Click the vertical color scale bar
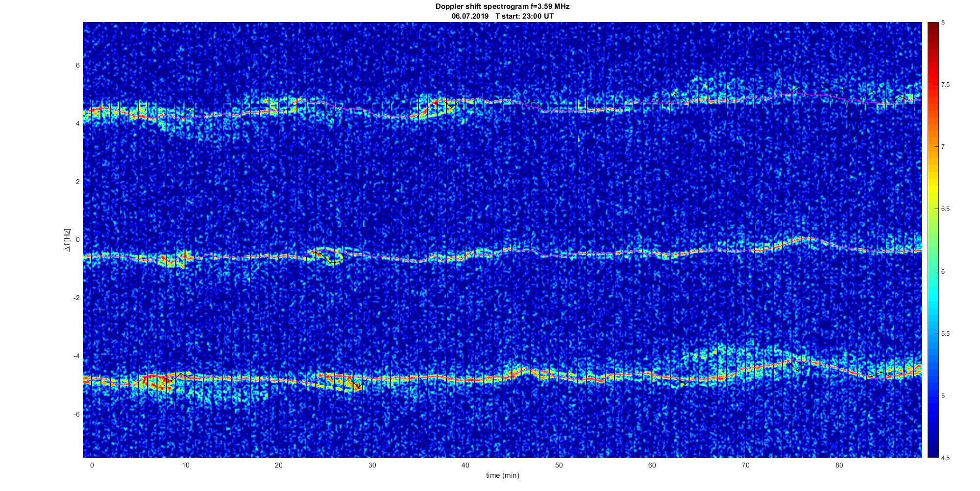The image size is (980, 491). coord(932,240)
